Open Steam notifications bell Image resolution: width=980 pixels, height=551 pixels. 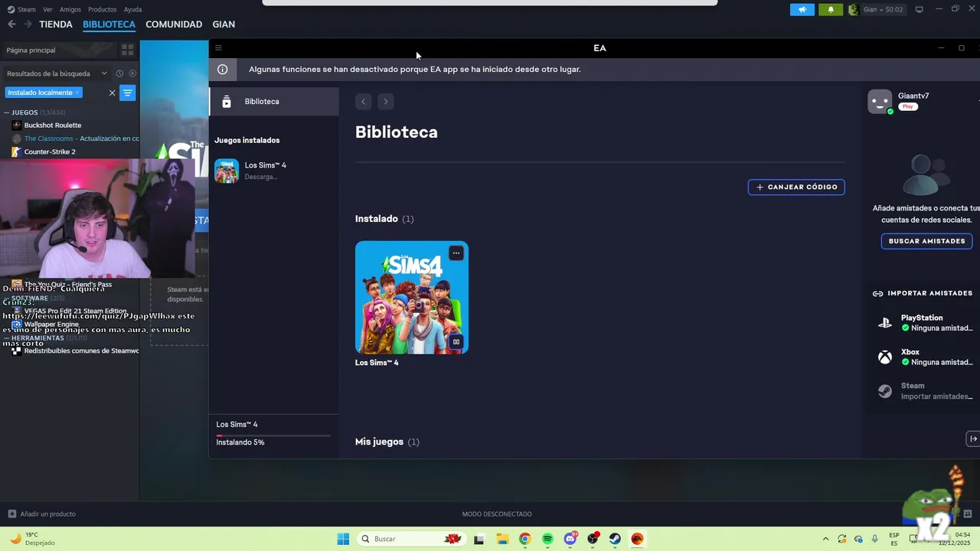tap(830, 9)
